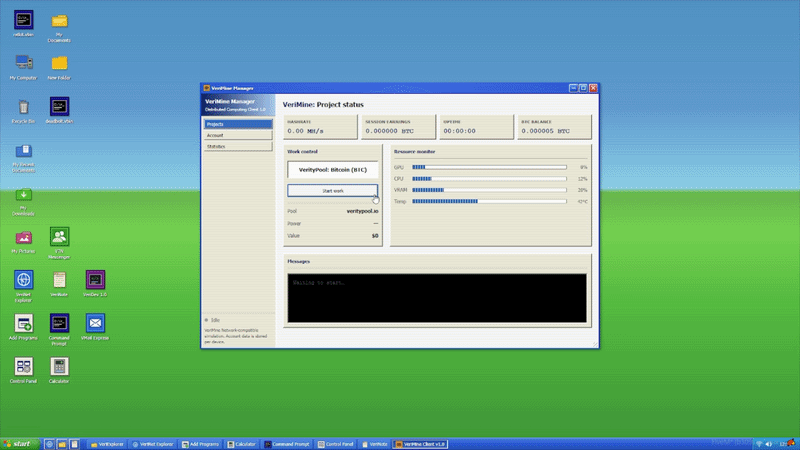Open the VeriNet Explorer desktop icon

coord(23,280)
